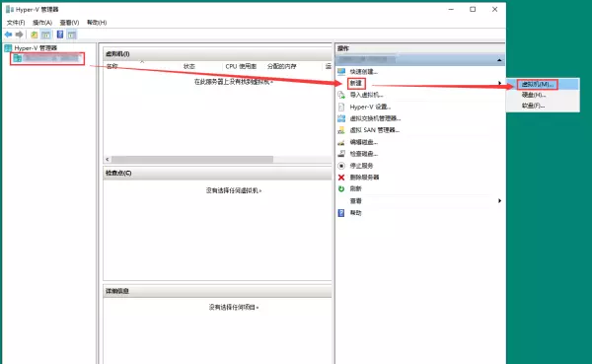Image resolution: width=592 pixels, height=364 pixels.
Task: Click the green 刷新 refresh icon
Action: tap(341, 188)
